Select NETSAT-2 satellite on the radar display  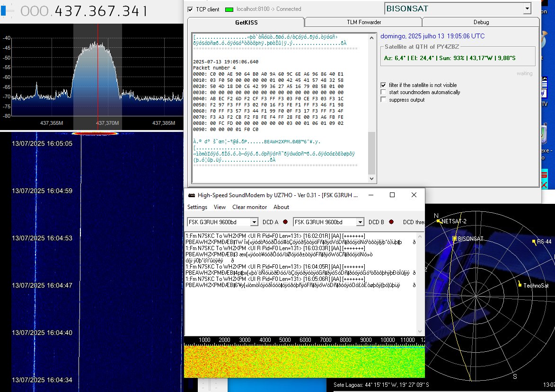[x=438, y=220]
